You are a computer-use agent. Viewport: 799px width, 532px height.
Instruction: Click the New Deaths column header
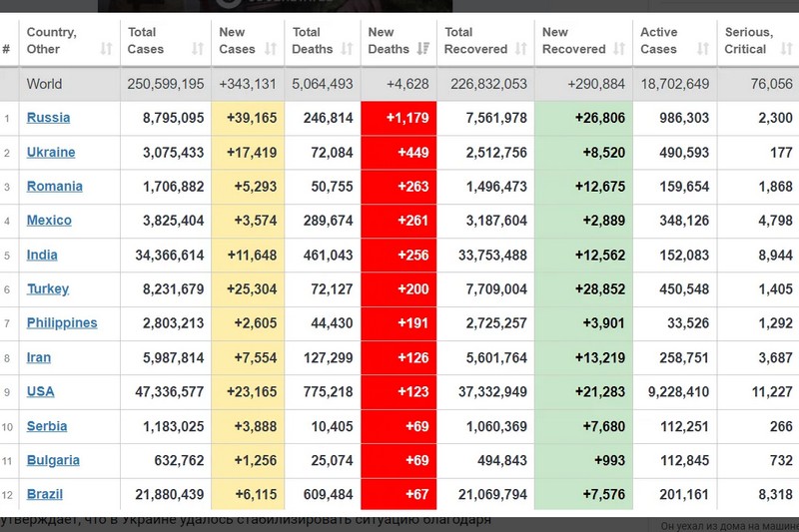(x=399, y=43)
